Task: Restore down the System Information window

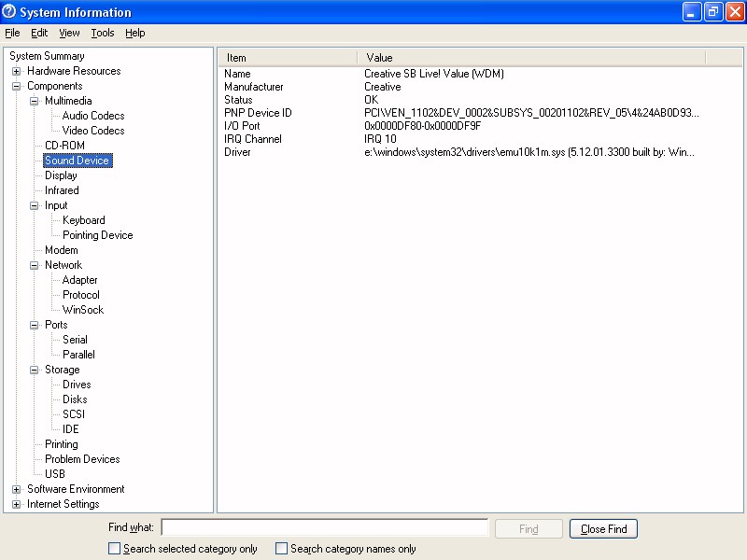Action: [x=712, y=12]
